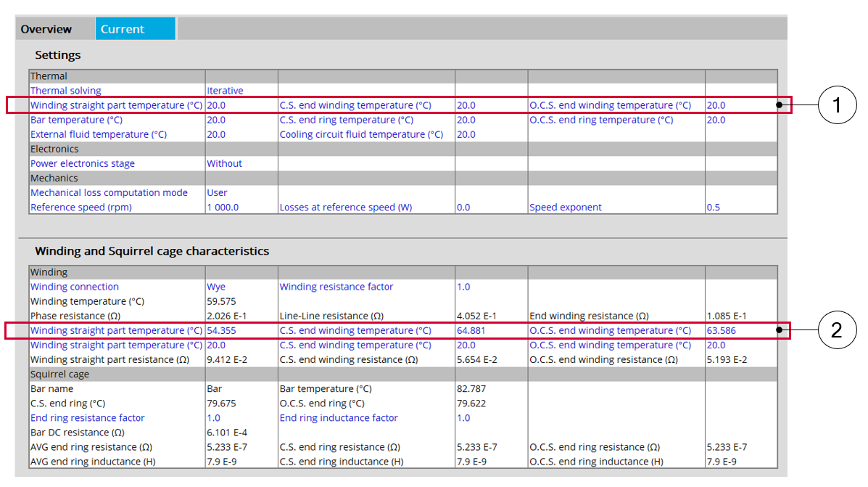Click the Thermal solving setting label
The width and height of the screenshot is (868, 487).
[66, 91]
